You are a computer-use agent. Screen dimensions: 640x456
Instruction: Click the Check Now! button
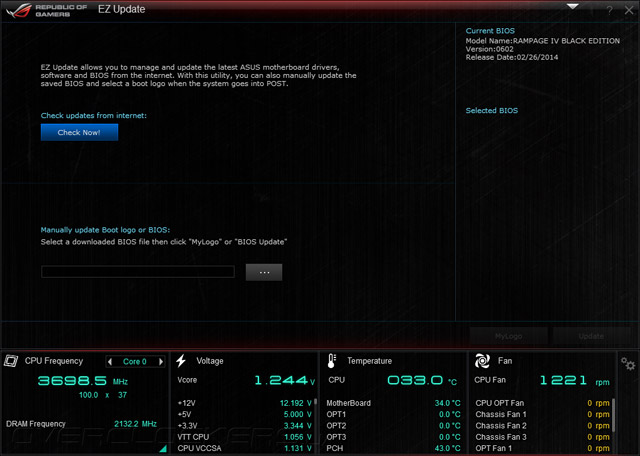pyautogui.click(x=79, y=132)
